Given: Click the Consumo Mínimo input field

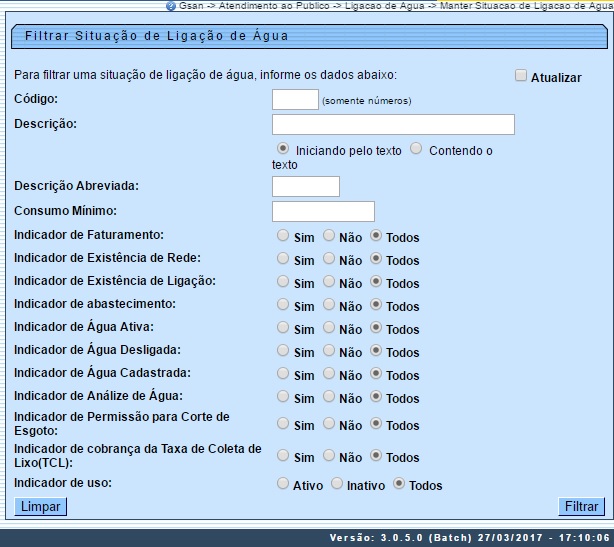Looking at the screenshot, I should click(x=323, y=211).
